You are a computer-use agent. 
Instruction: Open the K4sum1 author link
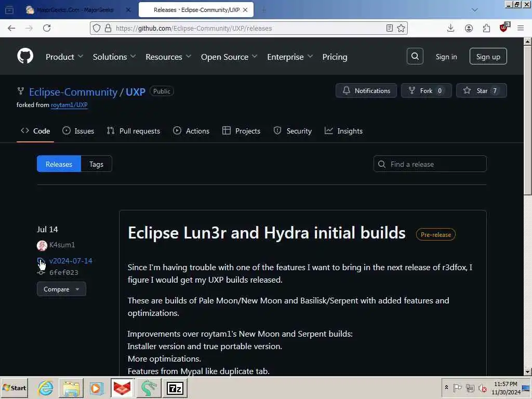click(x=62, y=245)
